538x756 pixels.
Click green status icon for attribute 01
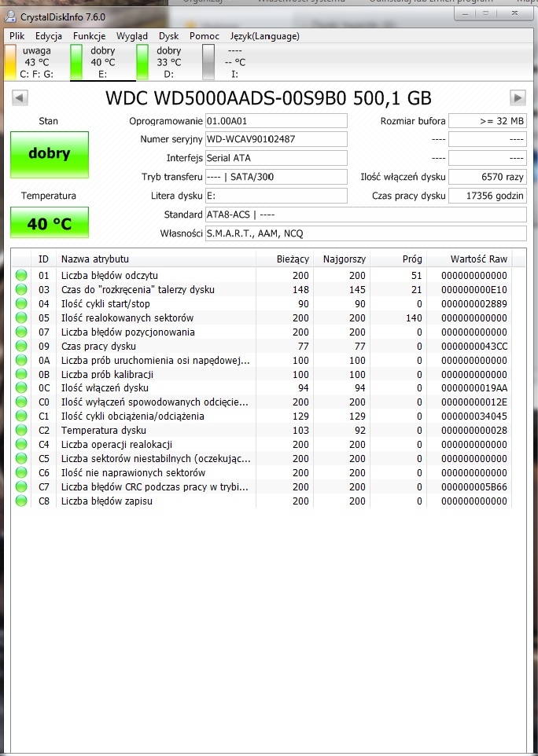tap(21, 275)
